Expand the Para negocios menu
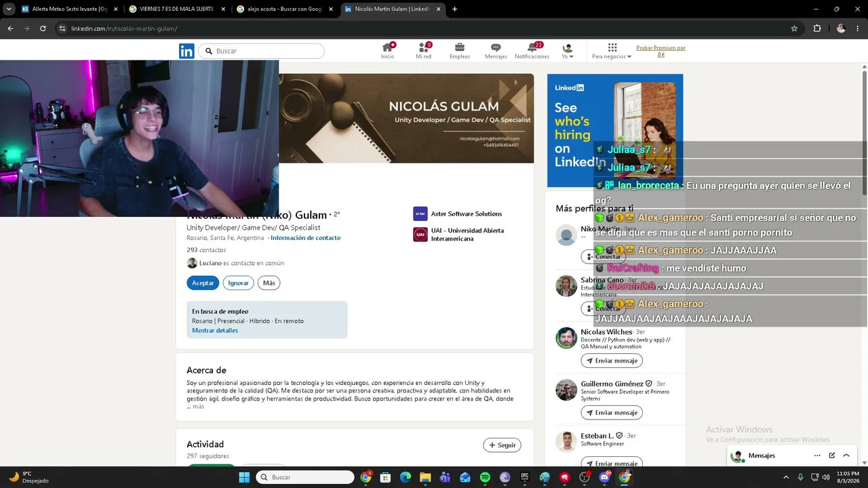 coord(612,51)
